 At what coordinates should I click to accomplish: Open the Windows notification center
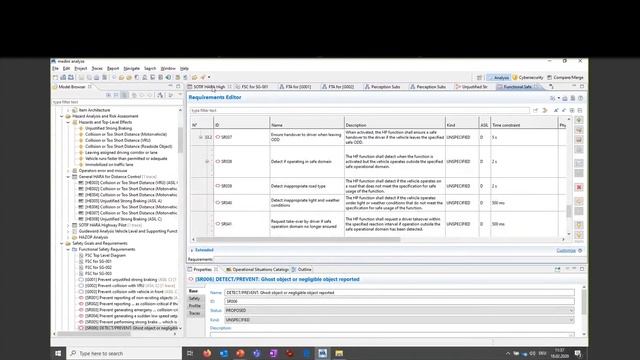point(578,353)
